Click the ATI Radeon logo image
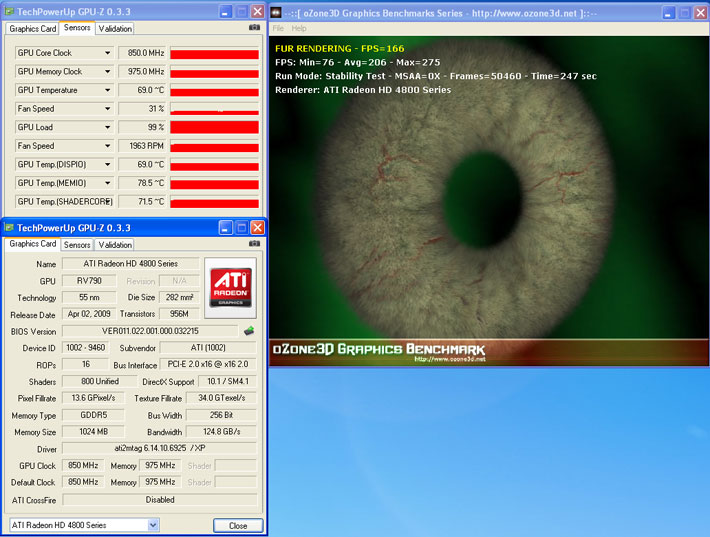The image size is (710, 537). point(230,288)
